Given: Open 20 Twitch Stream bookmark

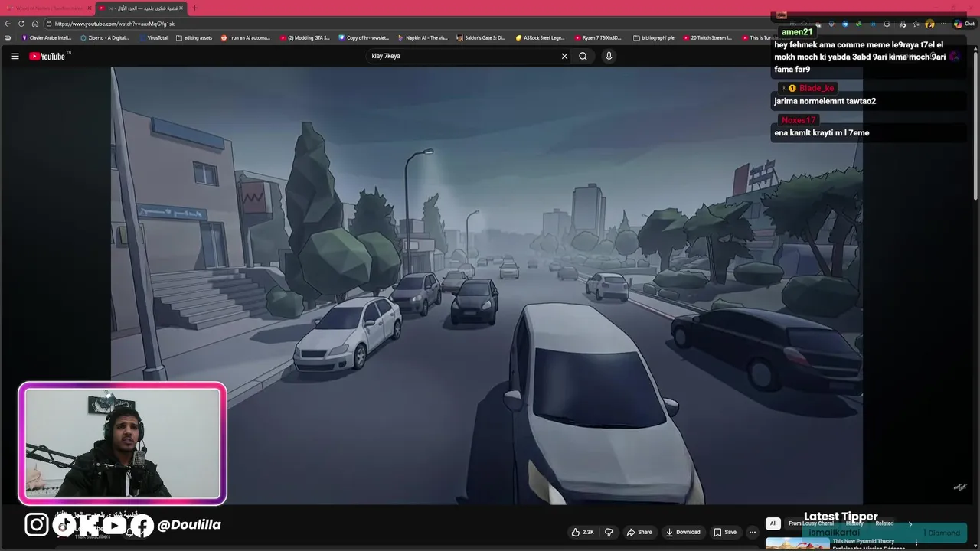Looking at the screenshot, I should click(x=707, y=37).
